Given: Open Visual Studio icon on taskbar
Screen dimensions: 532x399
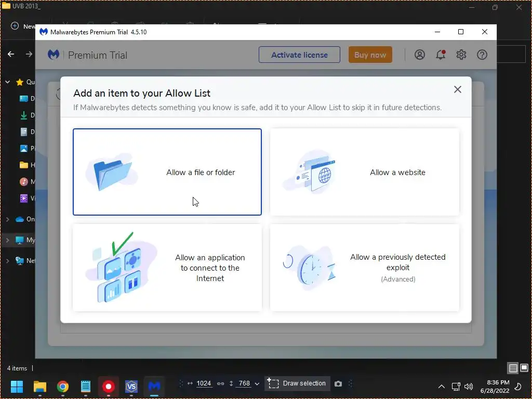Looking at the screenshot, I should click(131, 386).
